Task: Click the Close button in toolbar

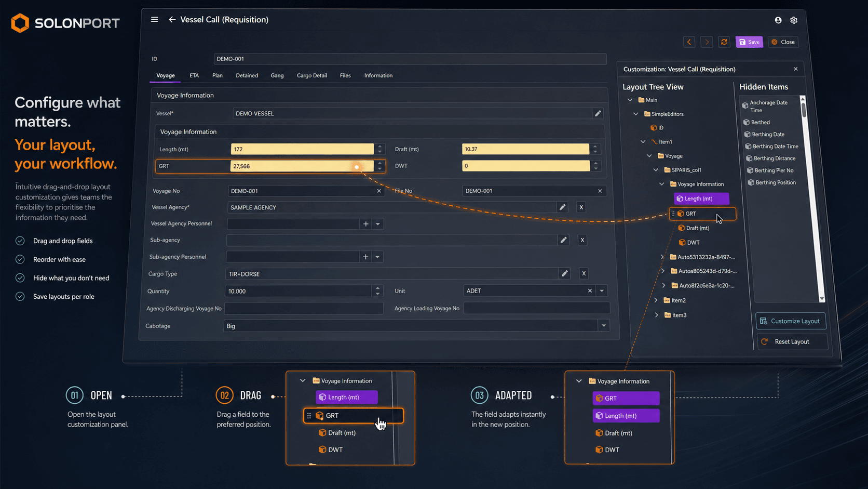Action: [x=783, y=42]
